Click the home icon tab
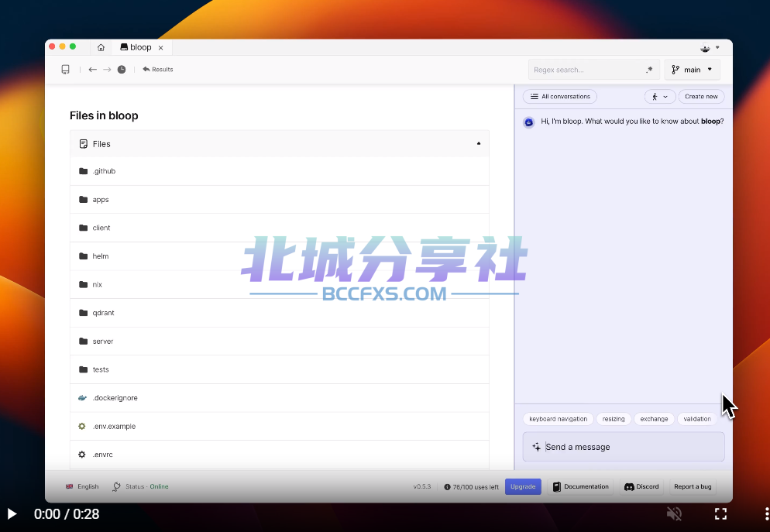This screenshot has width=770, height=532. coord(101,47)
